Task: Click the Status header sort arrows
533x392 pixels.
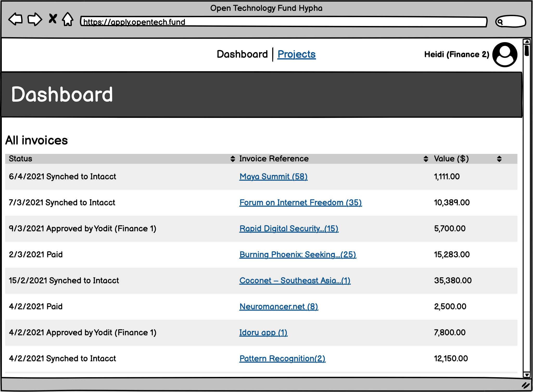Action: 233,159
